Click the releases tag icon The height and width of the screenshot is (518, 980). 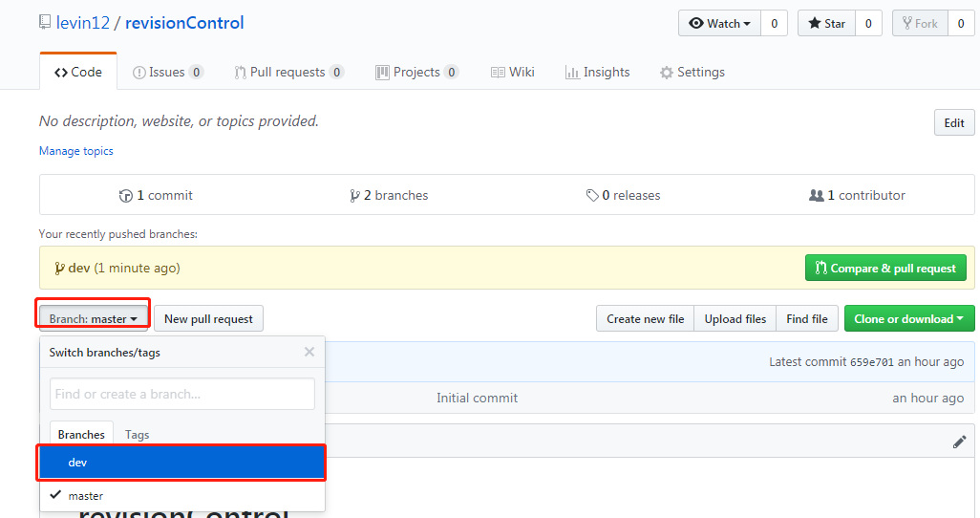(592, 196)
